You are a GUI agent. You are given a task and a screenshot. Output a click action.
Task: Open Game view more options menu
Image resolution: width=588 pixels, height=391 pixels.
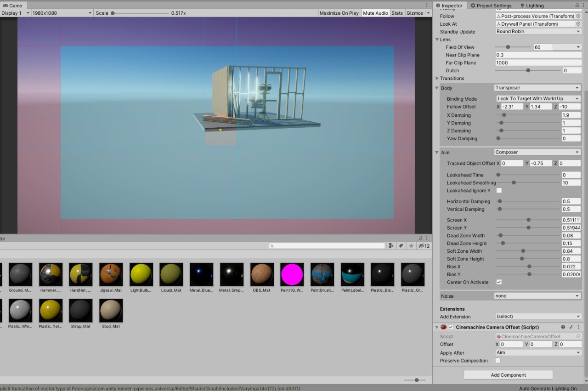(427, 5)
